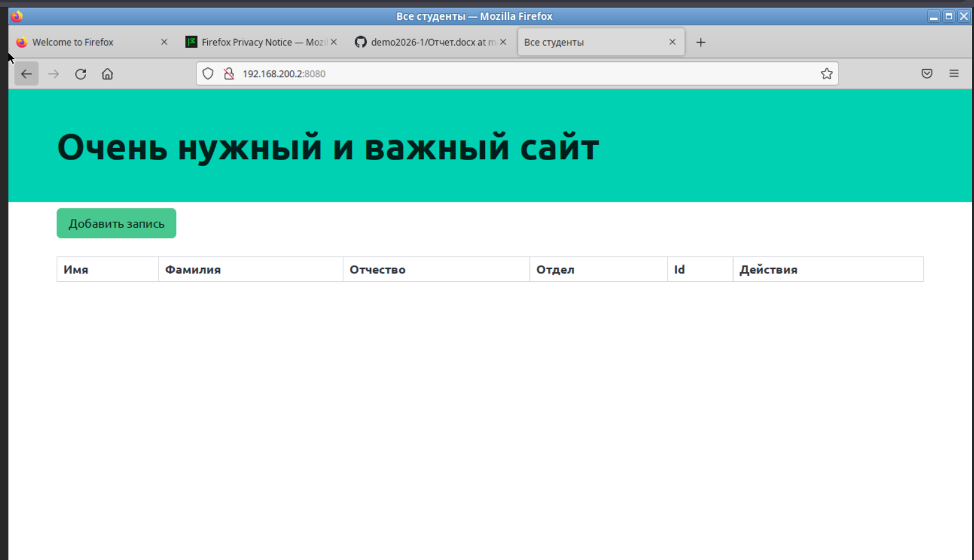Open the tracking protection shield icon
This screenshot has width=974, height=560.
point(208,74)
